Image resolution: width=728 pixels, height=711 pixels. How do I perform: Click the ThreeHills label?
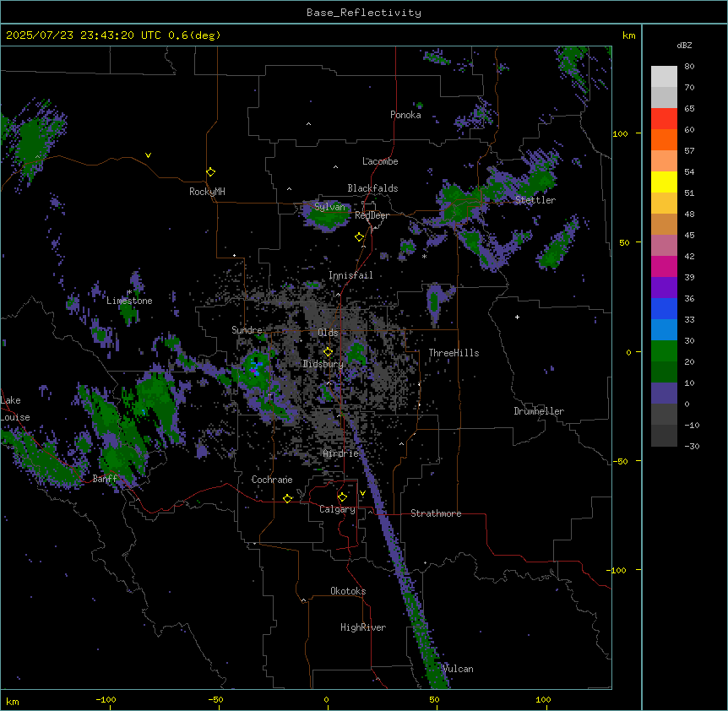coord(454,353)
